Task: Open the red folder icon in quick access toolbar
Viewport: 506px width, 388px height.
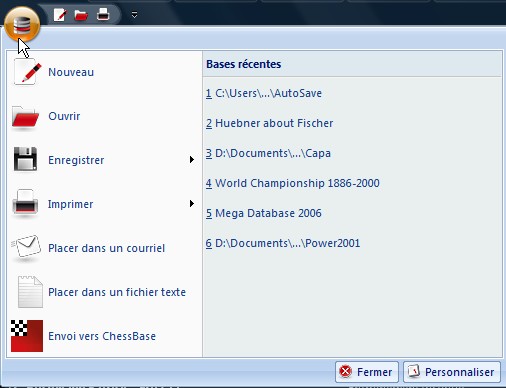Action: click(x=81, y=15)
